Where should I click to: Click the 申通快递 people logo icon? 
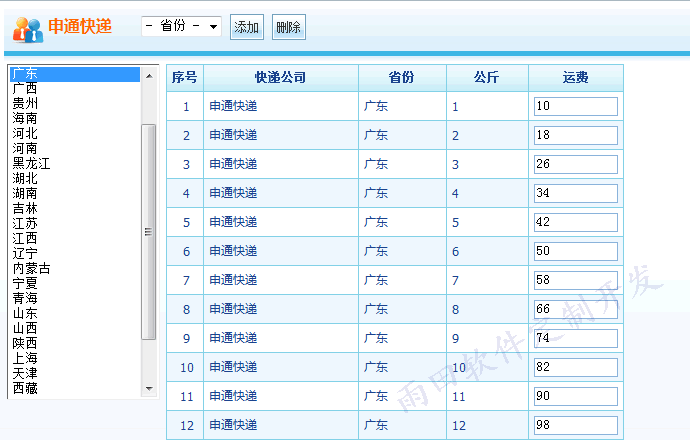tap(28, 29)
